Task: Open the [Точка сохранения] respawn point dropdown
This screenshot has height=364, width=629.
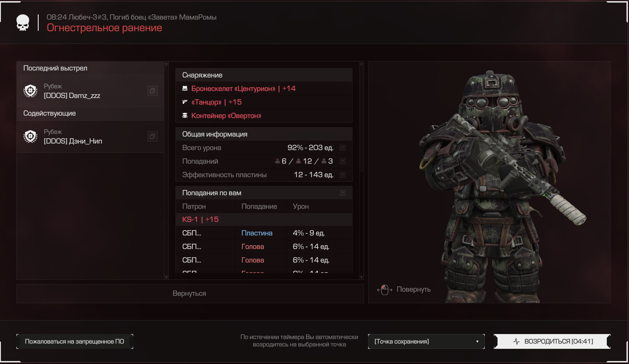Action: 426,341
